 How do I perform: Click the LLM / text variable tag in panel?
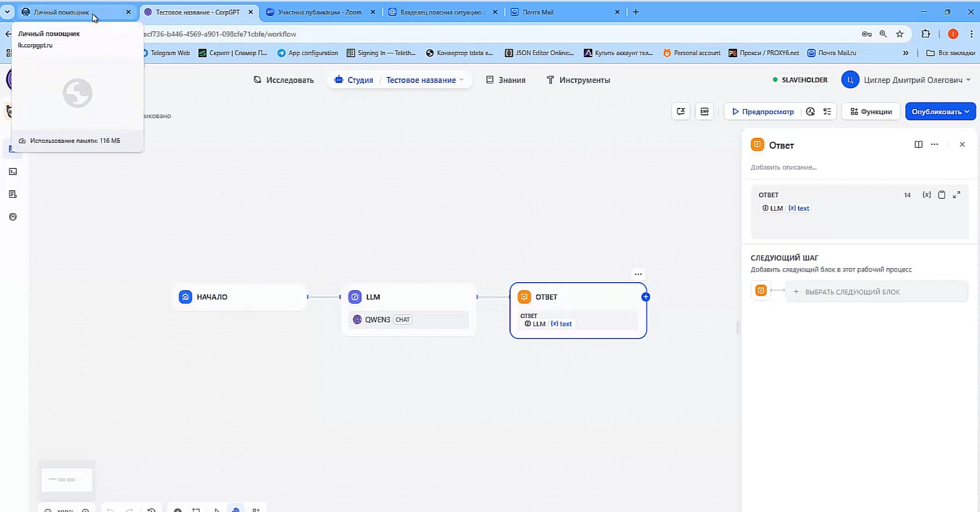785,208
